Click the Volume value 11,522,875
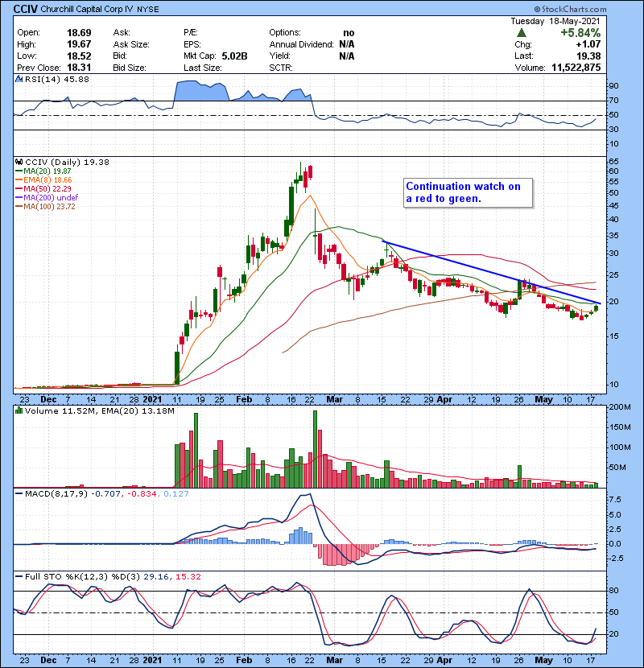 pos(576,68)
